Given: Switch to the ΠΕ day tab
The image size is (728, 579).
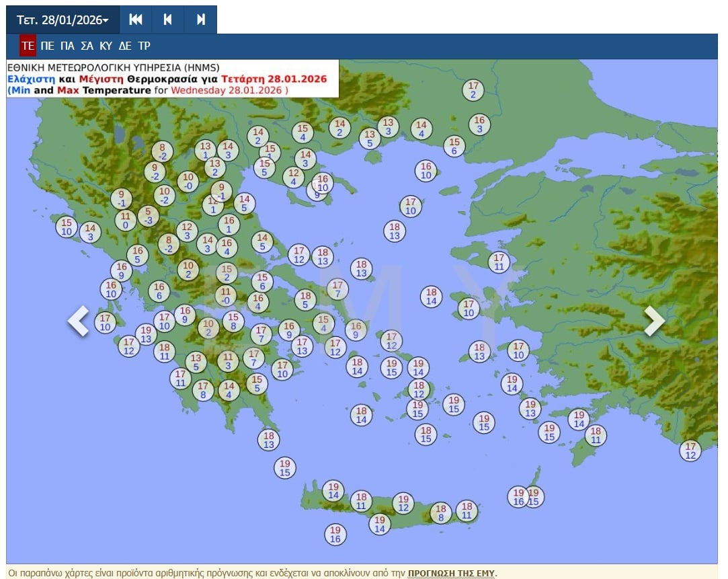Looking at the screenshot, I should pyautogui.click(x=47, y=46).
